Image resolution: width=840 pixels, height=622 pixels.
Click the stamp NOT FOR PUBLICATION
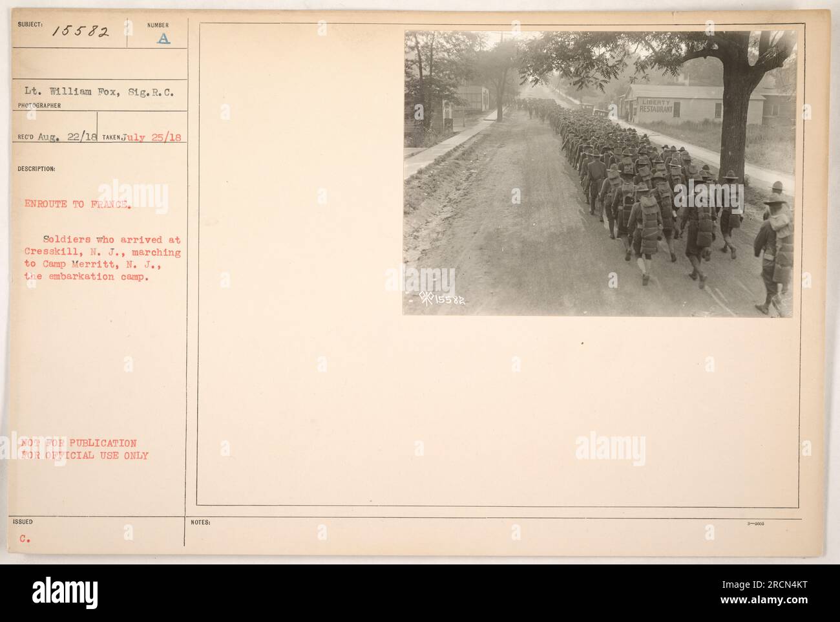(x=78, y=443)
